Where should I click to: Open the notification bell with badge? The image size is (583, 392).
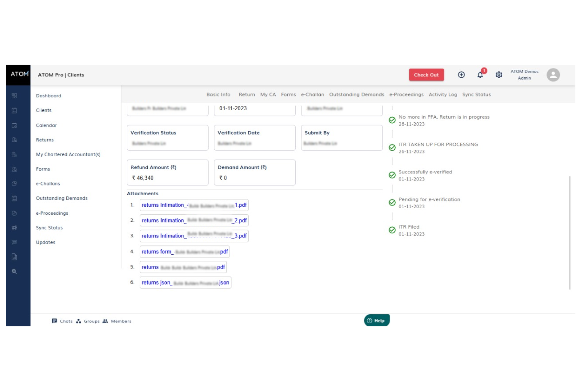pyautogui.click(x=480, y=75)
